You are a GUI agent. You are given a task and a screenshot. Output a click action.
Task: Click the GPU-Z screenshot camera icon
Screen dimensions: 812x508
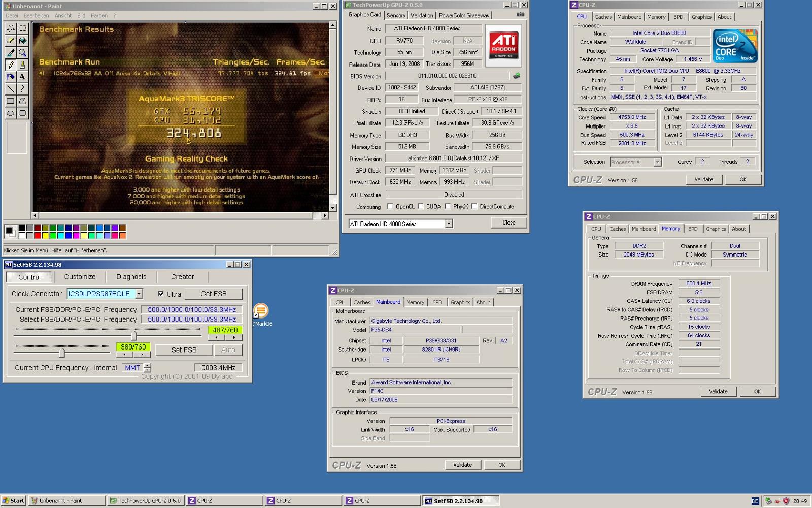click(x=520, y=15)
